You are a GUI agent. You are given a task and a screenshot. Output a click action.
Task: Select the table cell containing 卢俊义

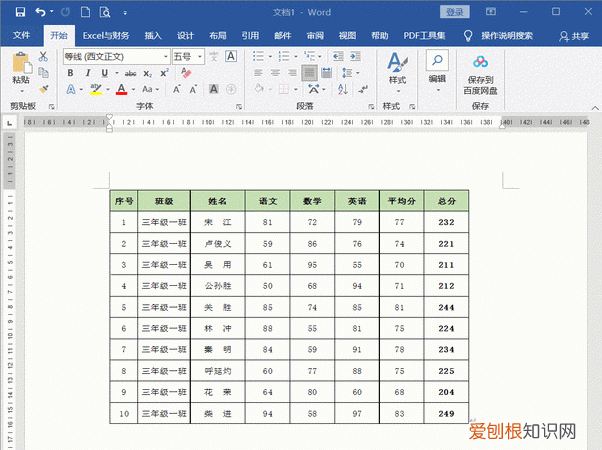[x=218, y=243]
